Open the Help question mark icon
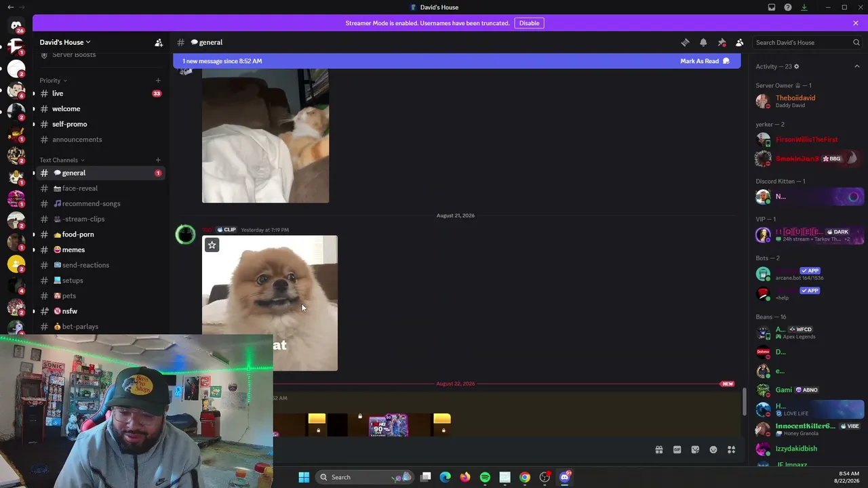Viewport: 868px width, 488px height. tap(788, 7)
